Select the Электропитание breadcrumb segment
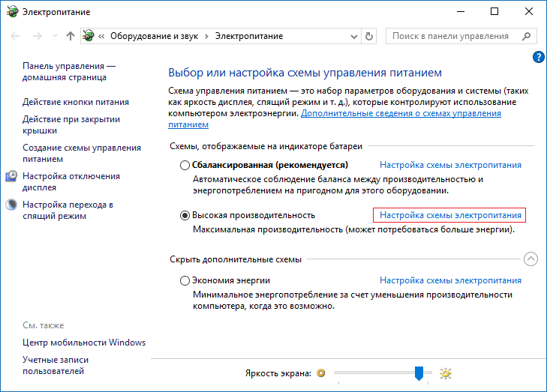The height and width of the screenshot is (392, 547). pos(248,36)
